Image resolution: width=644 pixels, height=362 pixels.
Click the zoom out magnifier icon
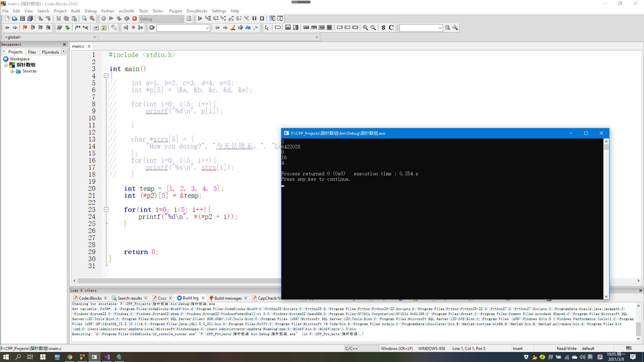(x=373, y=28)
